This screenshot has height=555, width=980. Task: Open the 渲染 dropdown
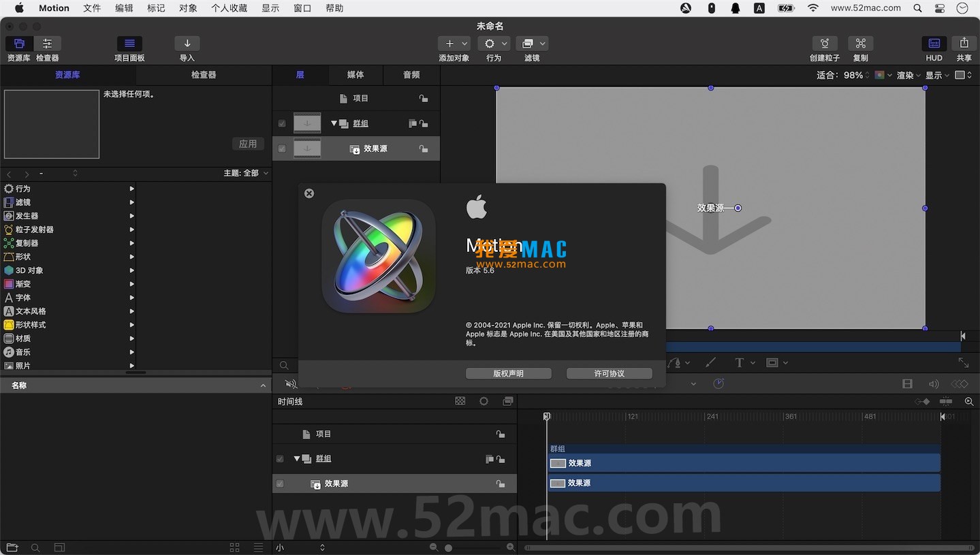(x=908, y=75)
